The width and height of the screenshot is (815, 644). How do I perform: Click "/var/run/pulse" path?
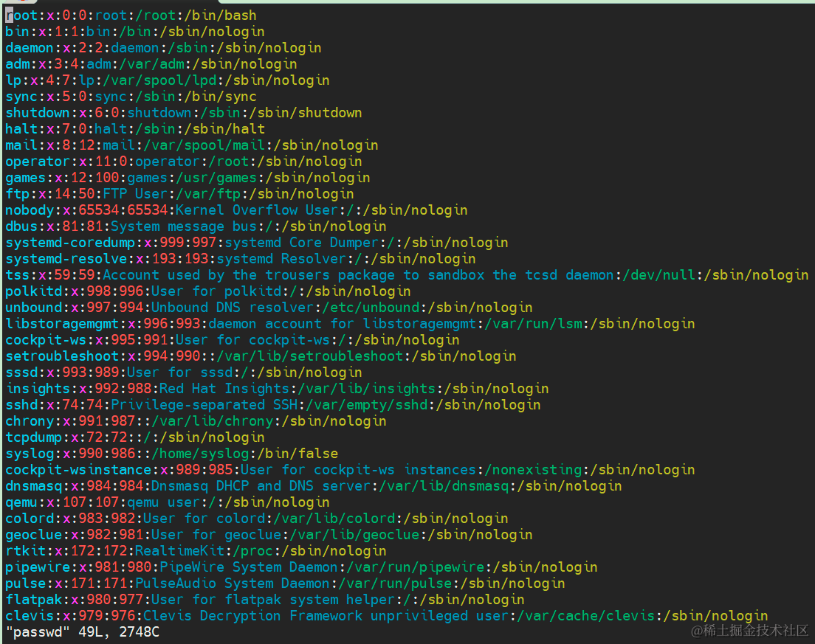coord(395,584)
